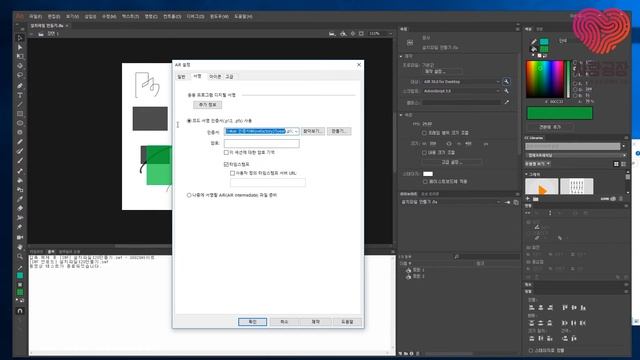Open the Window menu
The width and height of the screenshot is (640, 360).
click(x=219, y=17)
